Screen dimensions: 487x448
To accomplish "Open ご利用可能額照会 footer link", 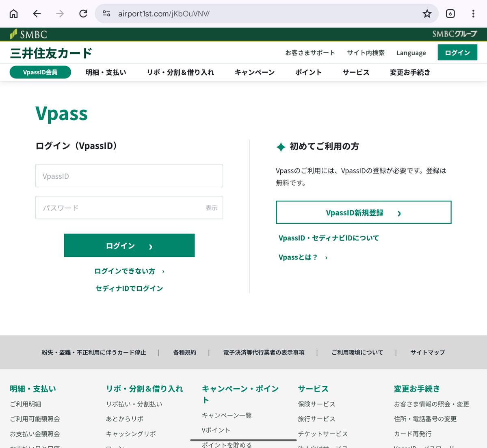I will coord(35,419).
